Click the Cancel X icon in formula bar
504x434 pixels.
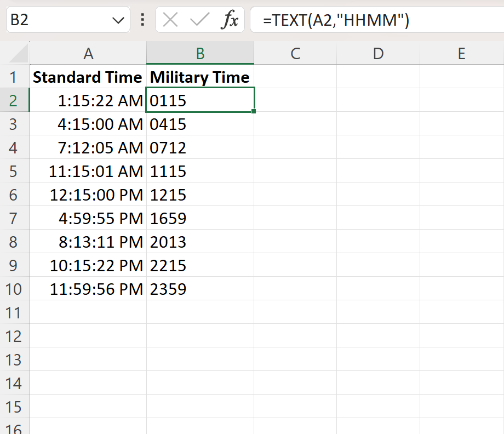click(x=170, y=20)
